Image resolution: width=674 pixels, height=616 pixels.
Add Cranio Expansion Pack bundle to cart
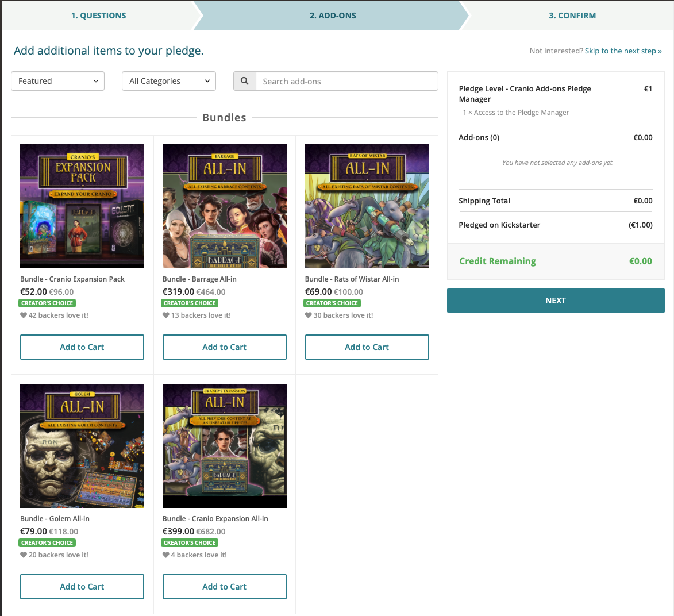pos(82,347)
